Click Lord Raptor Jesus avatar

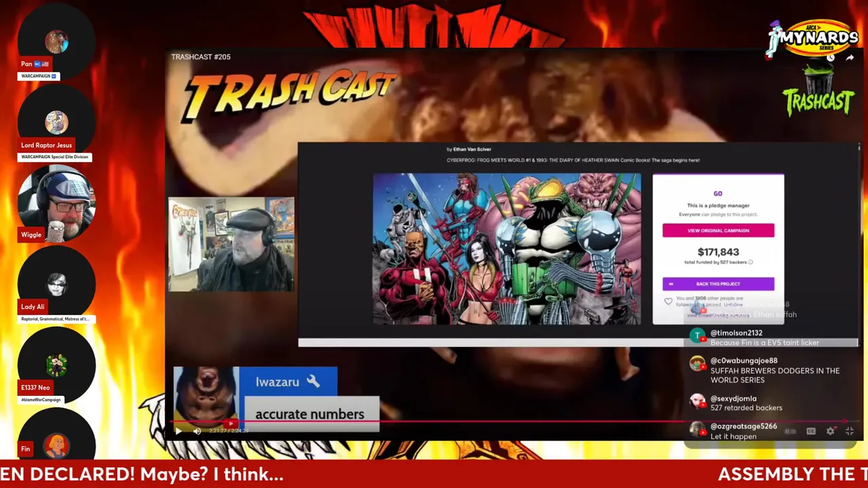(56, 123)
